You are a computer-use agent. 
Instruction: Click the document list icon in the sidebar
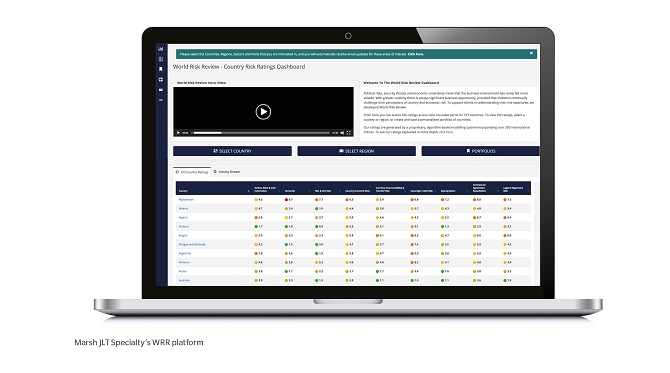[161, 59]
